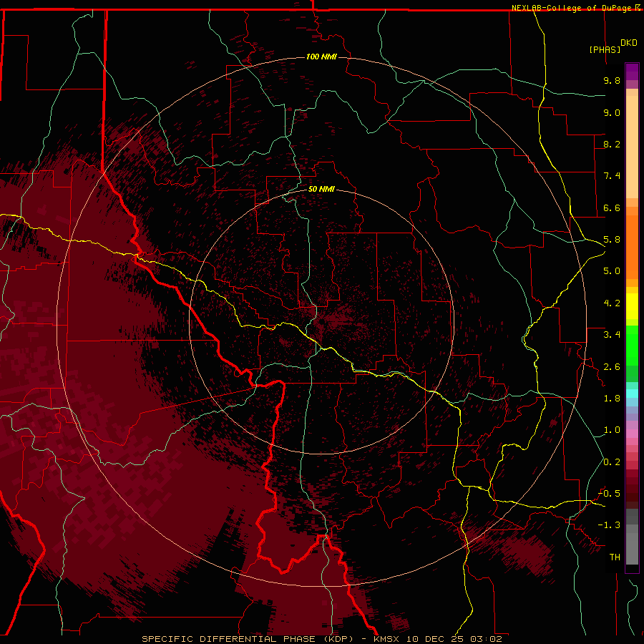Pick the bright green segment of the color bar
The width and height of the screenshot is (644, 644).
coord(632,345)
